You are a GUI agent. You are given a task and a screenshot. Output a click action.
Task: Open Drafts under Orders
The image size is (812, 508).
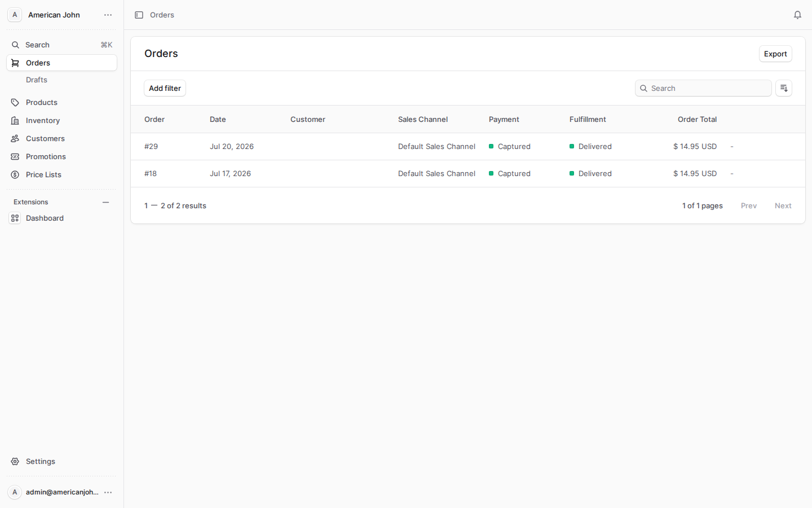pos(37,80)
